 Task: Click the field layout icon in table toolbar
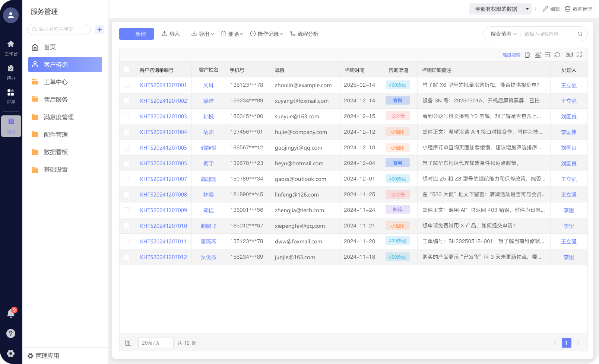(538, 55)
